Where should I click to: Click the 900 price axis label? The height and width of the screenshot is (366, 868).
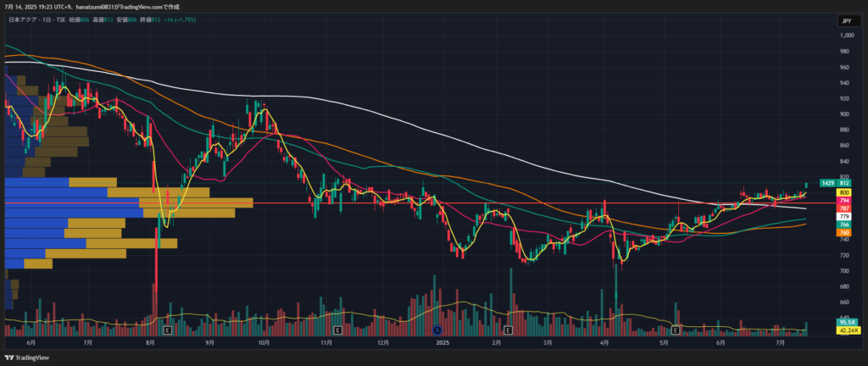pos(845,114)
